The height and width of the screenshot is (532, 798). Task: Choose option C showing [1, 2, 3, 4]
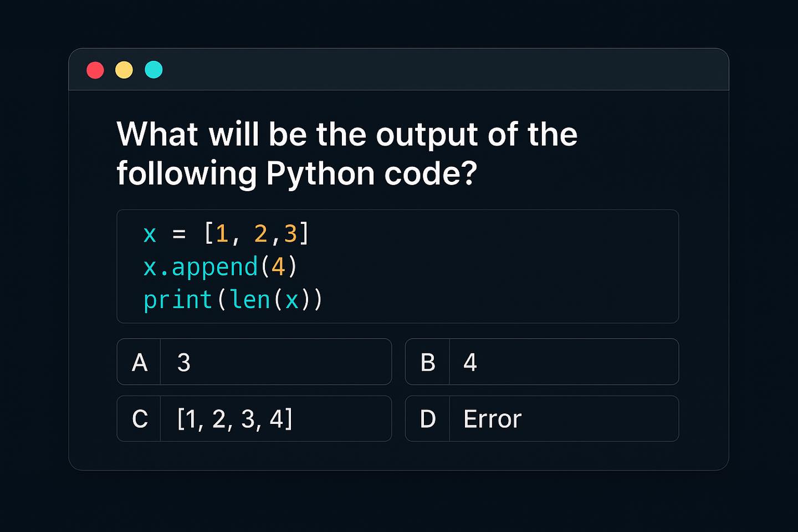click(x=254, y=418)
